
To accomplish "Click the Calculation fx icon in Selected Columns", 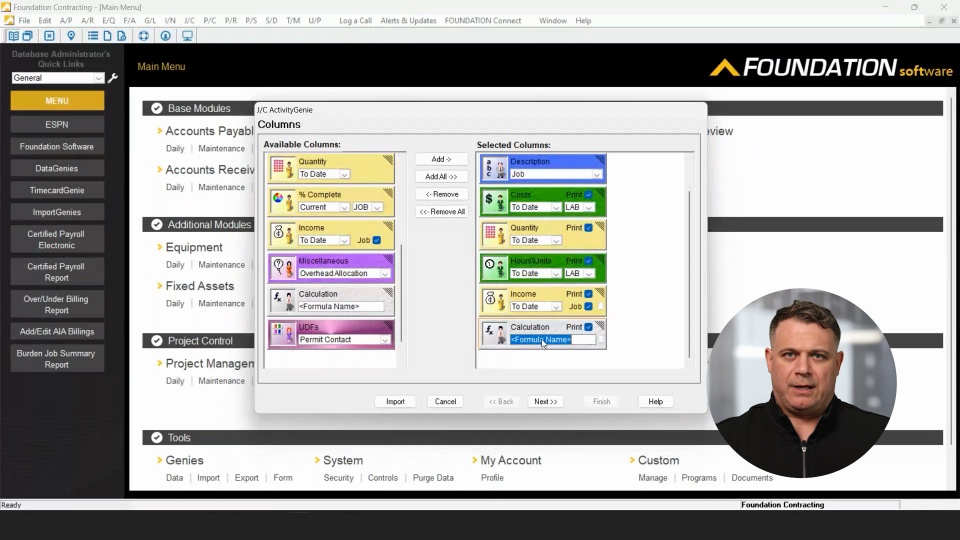I will [x=494, y=333].
